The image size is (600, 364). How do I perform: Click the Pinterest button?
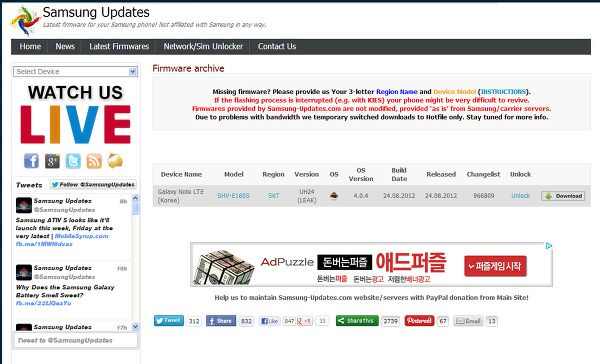pos(419,321)
